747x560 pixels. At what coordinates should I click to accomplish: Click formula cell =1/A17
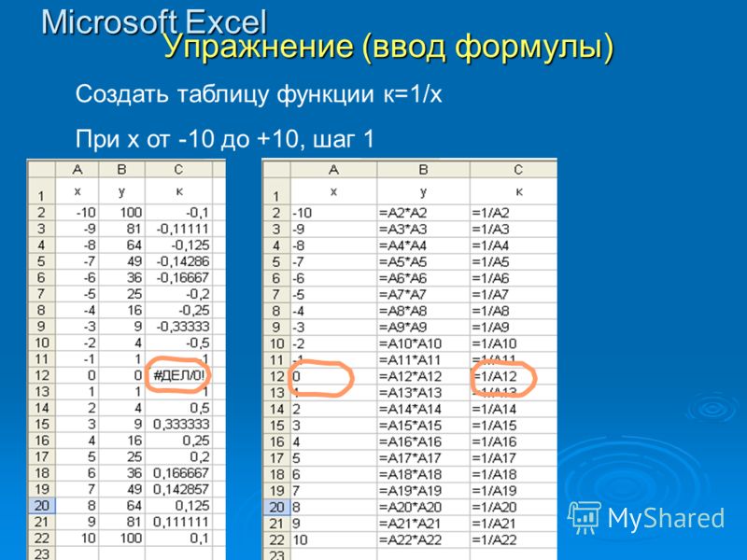(x=513, y=458)
